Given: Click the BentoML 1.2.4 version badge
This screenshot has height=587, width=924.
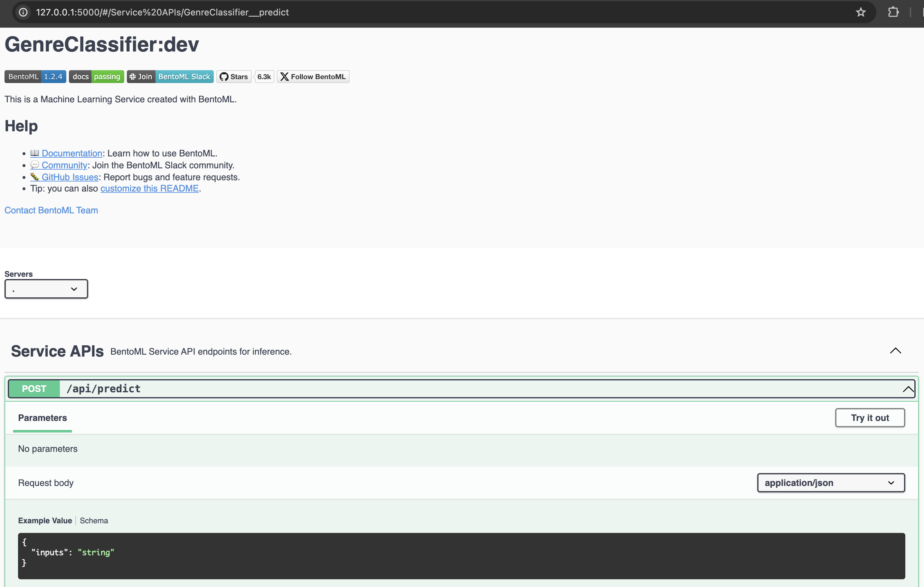Looking at the screenshot, I should coord(35,77).
